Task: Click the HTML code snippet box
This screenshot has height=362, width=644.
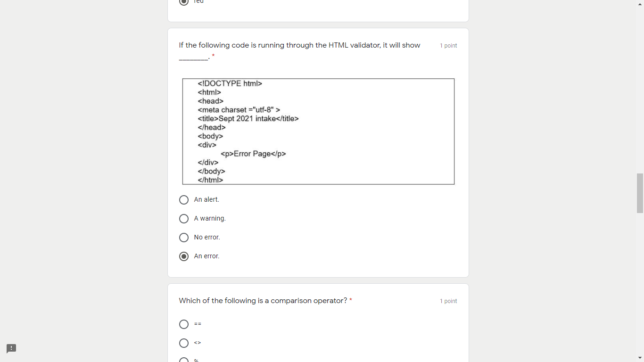Action: (318, 132)
